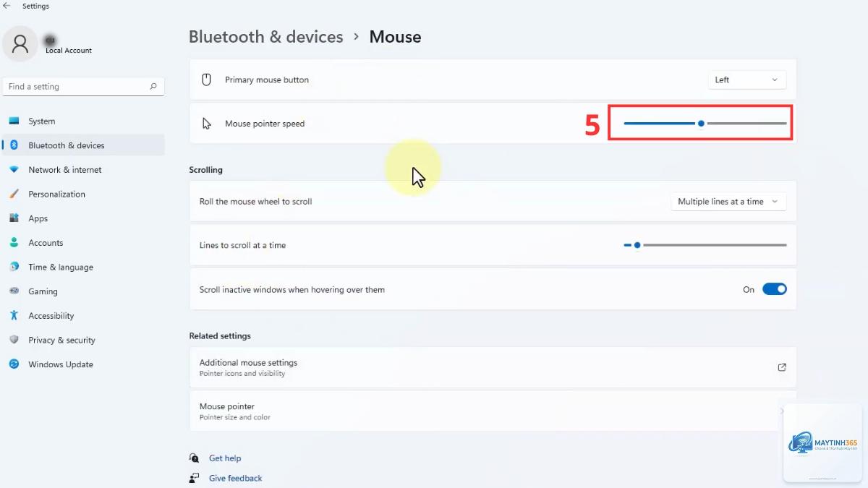Open the Multiple lines at a time dropdown

coord(728,202)
